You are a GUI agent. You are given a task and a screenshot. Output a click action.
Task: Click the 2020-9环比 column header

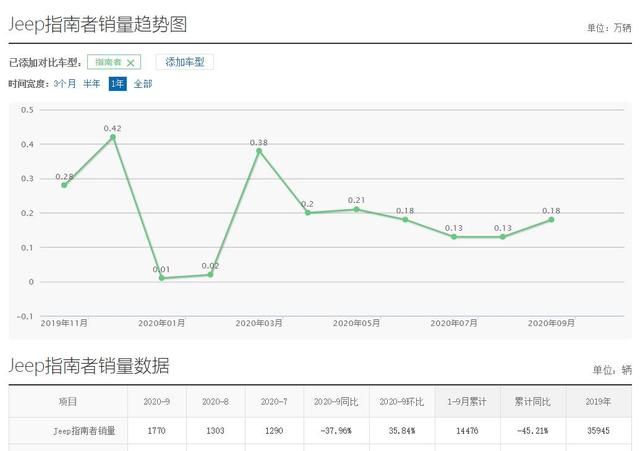(402, 402)
